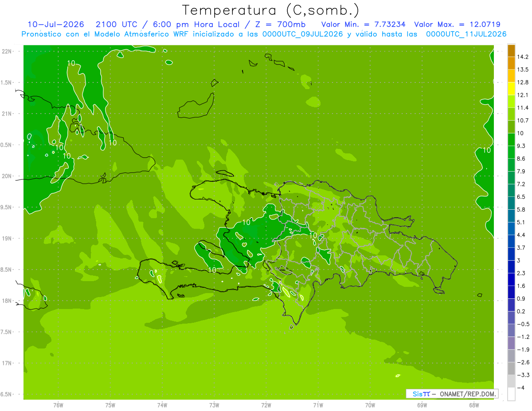
Task: Click the "-4" colorbar value
Action: (x=520, y=388)
